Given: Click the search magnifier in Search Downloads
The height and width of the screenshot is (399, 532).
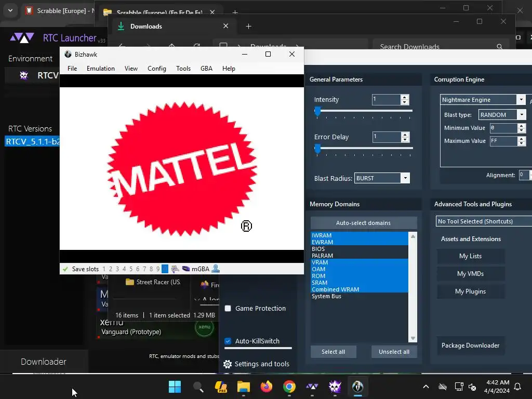Looking at the screenshot, I should point(499,47).
